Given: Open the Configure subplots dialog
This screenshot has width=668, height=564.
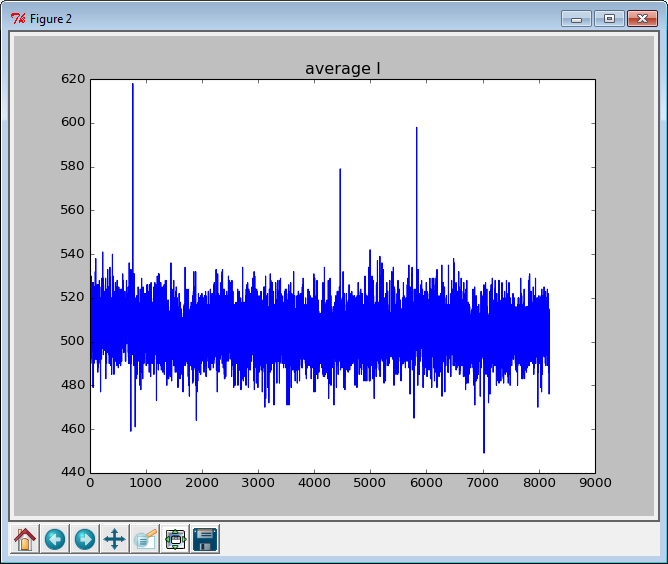Looking at the screenshot, I should pos(175,539).
